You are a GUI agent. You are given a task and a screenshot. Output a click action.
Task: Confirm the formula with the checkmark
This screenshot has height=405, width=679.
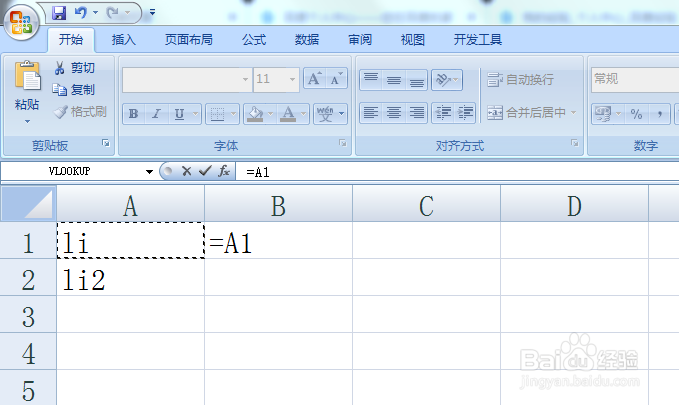[205, 172]
